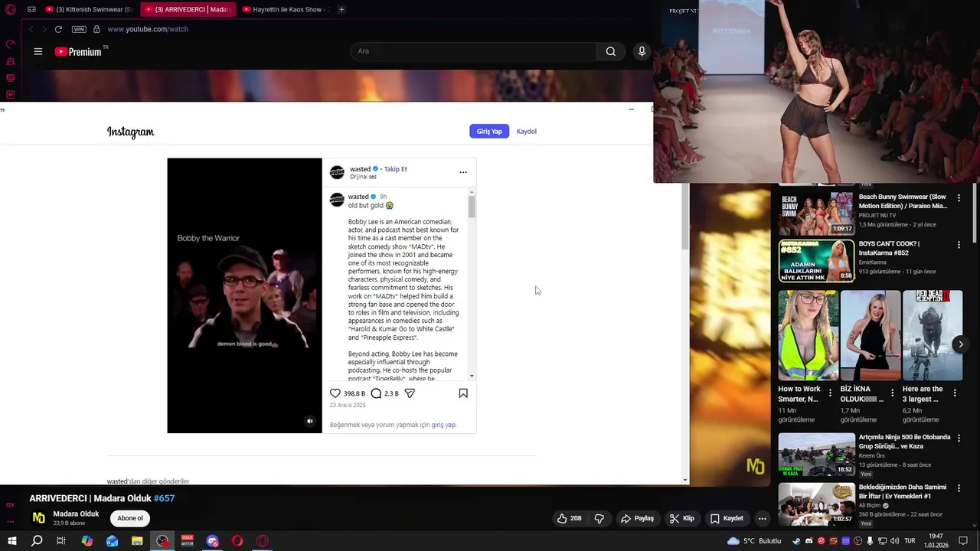Go to Instagram home via logo
This screenshot has height=551, width=980.
(x=130, y=132)
